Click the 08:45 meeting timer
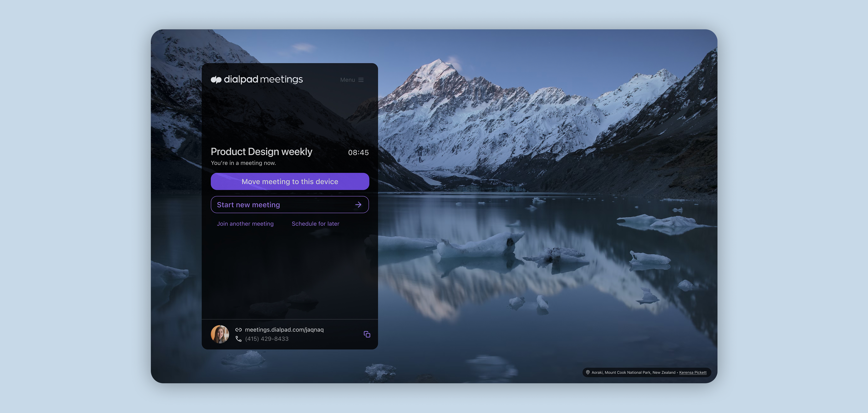This screenshot has height=413, width=868. tap(358, 152)
